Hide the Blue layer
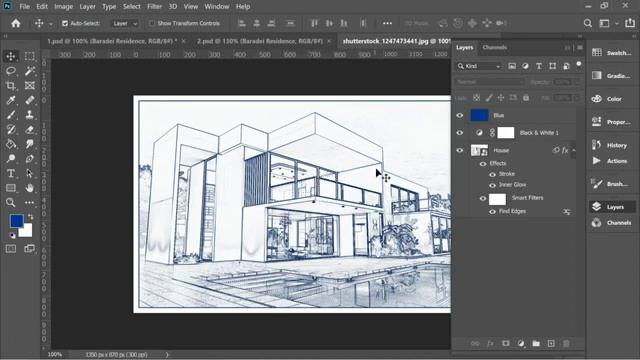Image resolution: width=640 pixels, height=360 pixels. (x=460, y=116)
